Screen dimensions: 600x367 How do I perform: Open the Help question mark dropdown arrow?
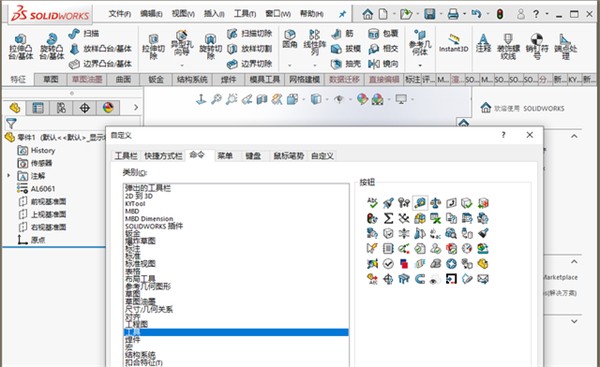[x=547, y=14]
